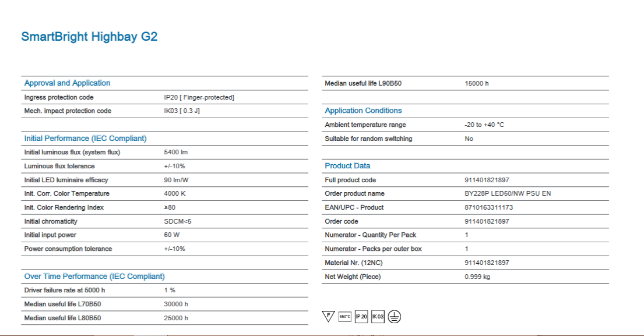Click the EAN/UPC - Product label
This screenshot has width=644, height=336.
(354, 207)
